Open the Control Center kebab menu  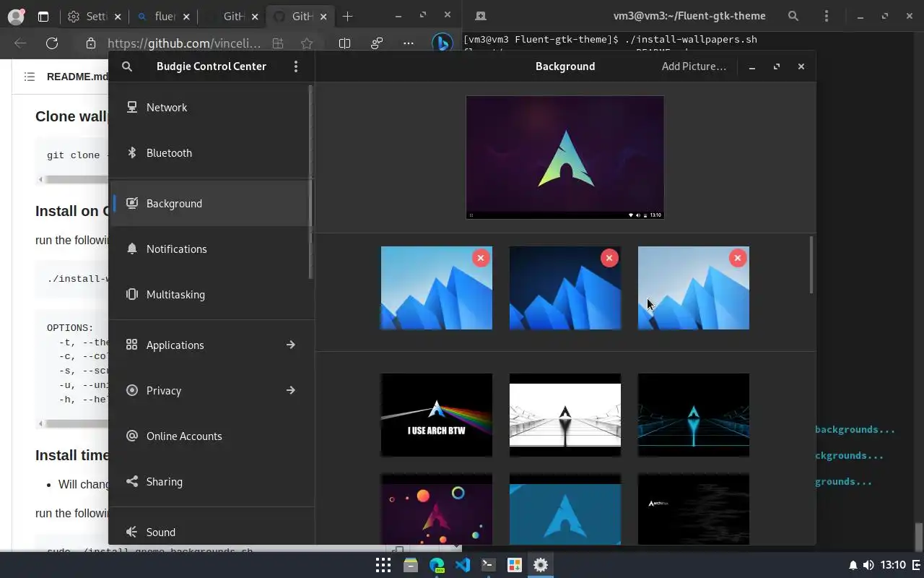click(296, 66)
